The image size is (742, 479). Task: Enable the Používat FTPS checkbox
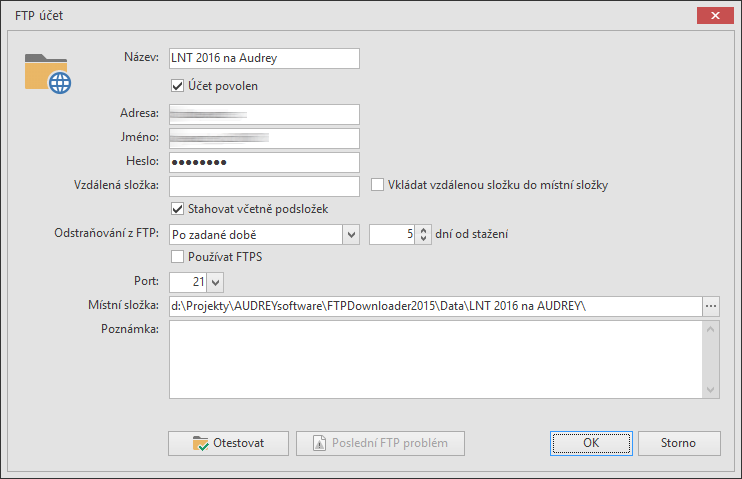coord(178,257)
